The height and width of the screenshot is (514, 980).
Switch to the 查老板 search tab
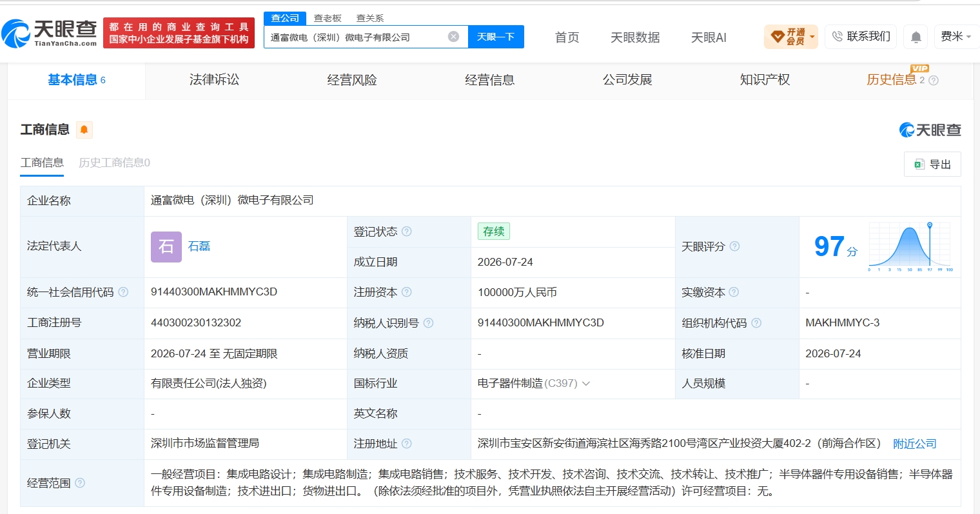(328, 18)
